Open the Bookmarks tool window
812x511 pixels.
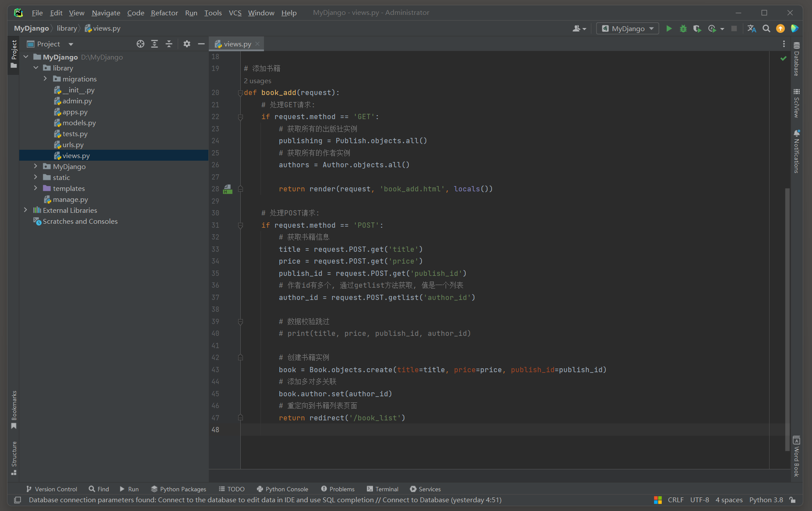click(x=14, y=410)
